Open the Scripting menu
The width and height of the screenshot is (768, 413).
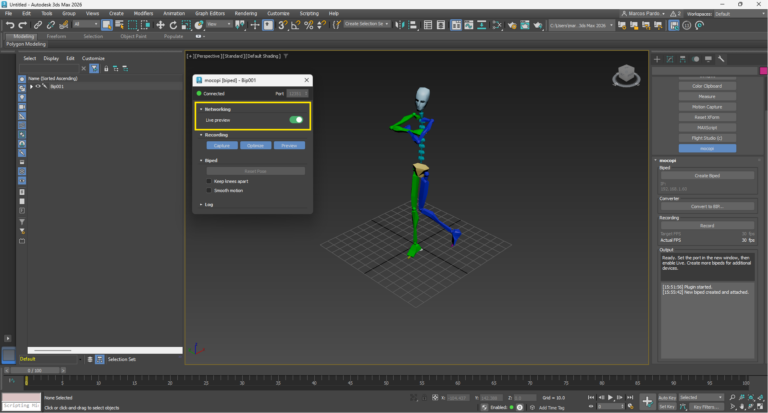click(x=309, y=13)
